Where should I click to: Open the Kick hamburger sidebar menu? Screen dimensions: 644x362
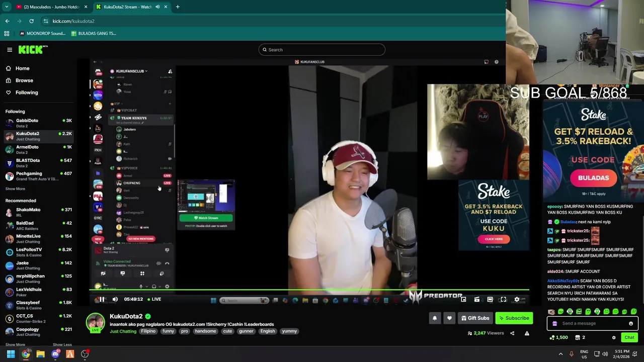pyautogui.click(x=10, y=49)
